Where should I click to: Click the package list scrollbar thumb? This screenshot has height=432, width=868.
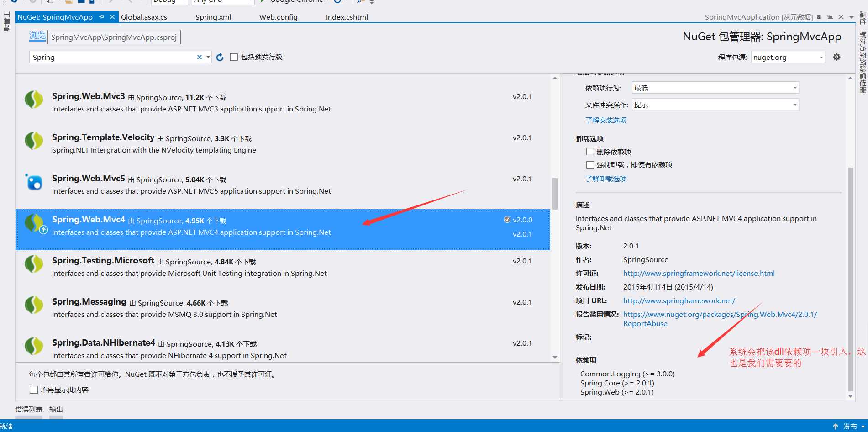click(x=555, y=194)
